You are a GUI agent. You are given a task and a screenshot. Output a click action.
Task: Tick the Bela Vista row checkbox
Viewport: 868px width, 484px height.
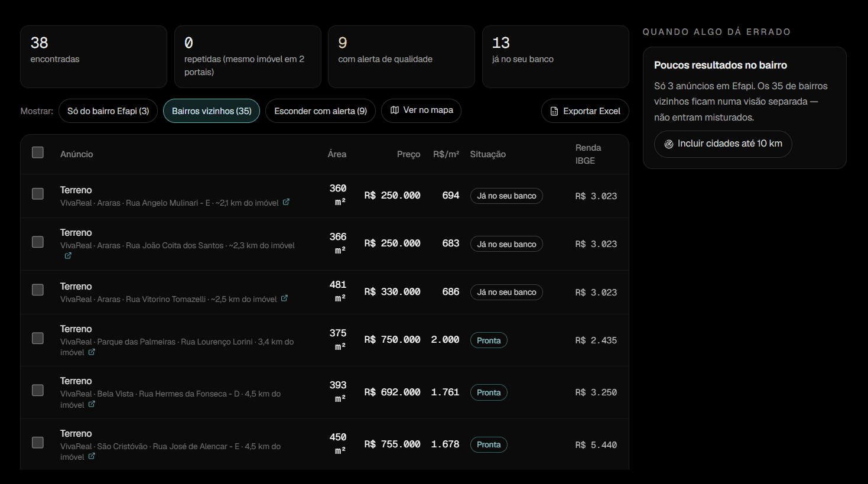point(38,390)
